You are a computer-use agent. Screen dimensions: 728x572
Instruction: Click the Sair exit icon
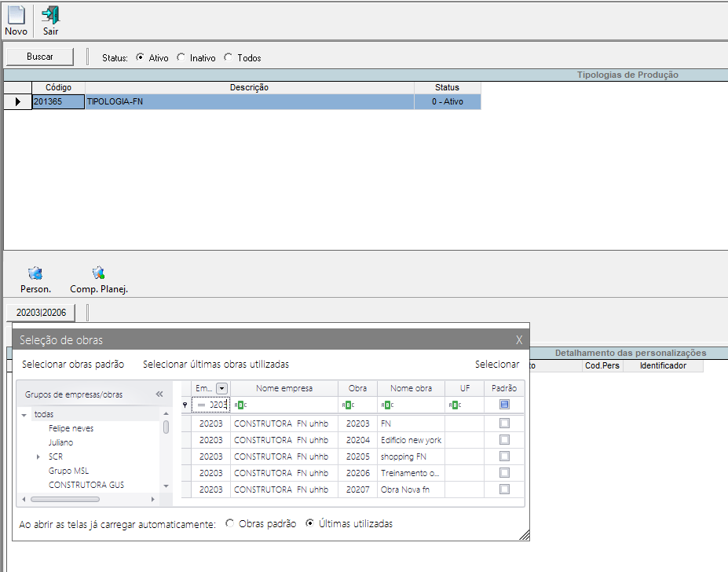(50, 16)
